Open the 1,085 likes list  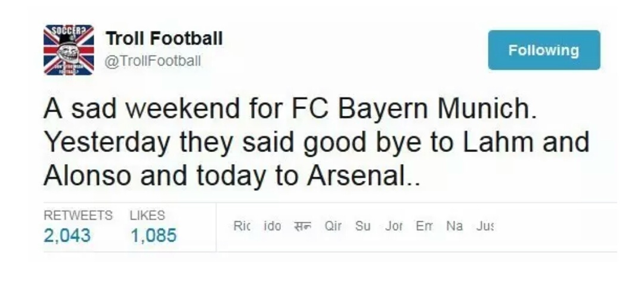154,236
